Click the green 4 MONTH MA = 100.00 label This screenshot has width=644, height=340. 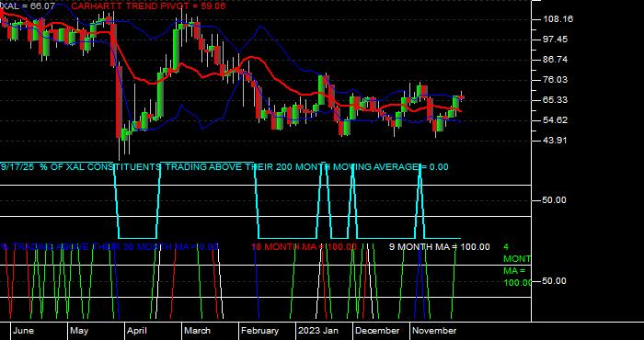pyautogui.click(x=517, y=265)
